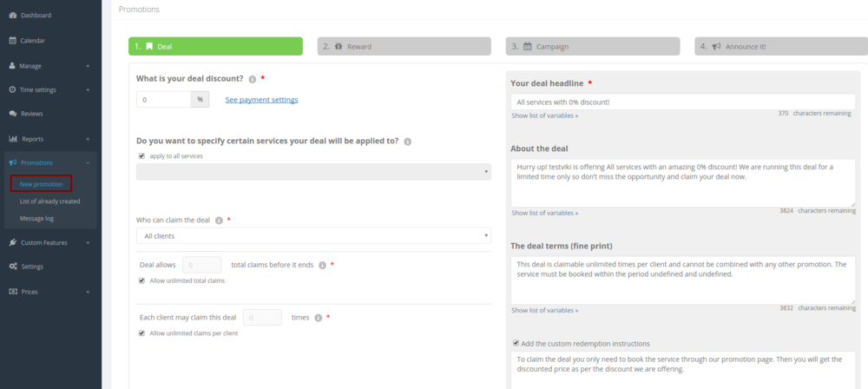Open the Campaign step tab
The height and width of the screenshot is (389, 868).
point(592,47)
